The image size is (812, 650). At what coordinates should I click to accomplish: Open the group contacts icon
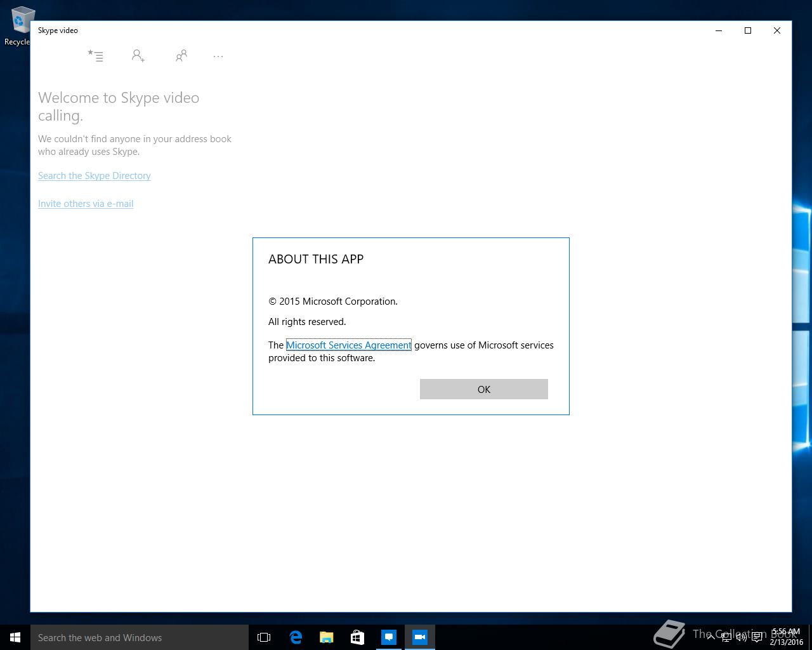coord(181,56)
